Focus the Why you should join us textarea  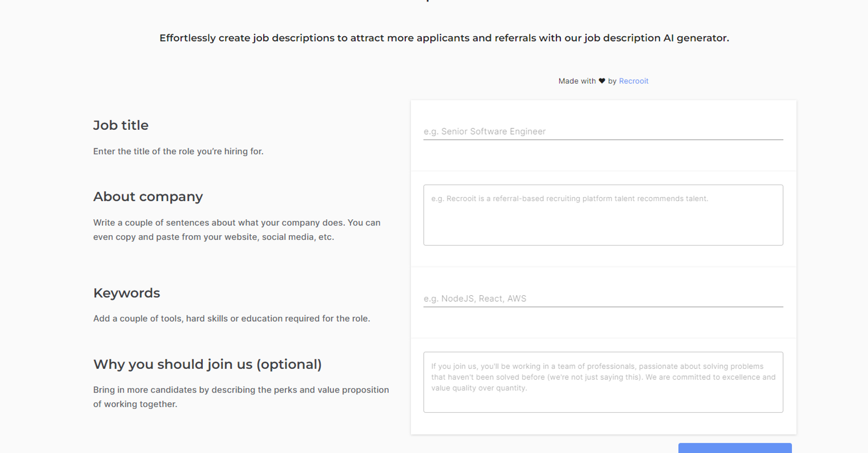tap(603, 382)
